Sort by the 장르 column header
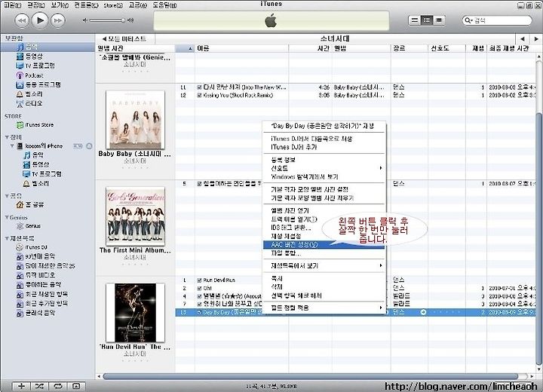The width and height of the screenshot is (543, 392). pos(410,48)
